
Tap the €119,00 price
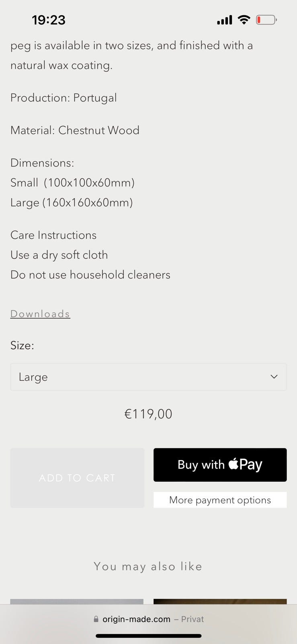[148, 414]
